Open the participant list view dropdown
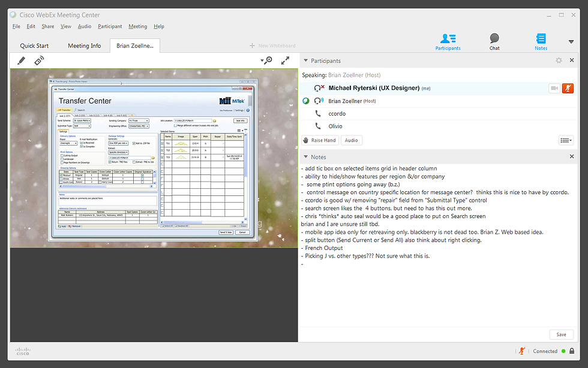588x368 pixels. point(566,140)
